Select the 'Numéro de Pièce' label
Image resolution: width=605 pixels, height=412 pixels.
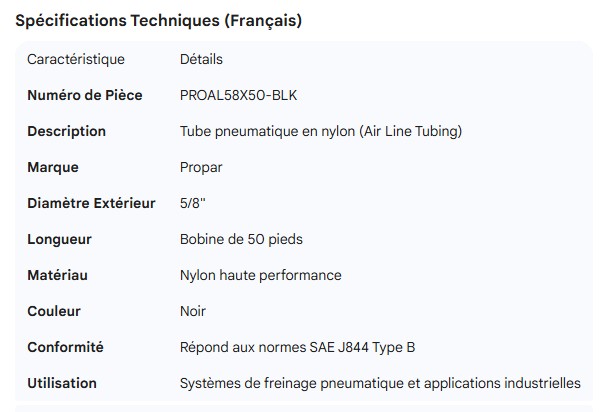[x=85, y=95]
